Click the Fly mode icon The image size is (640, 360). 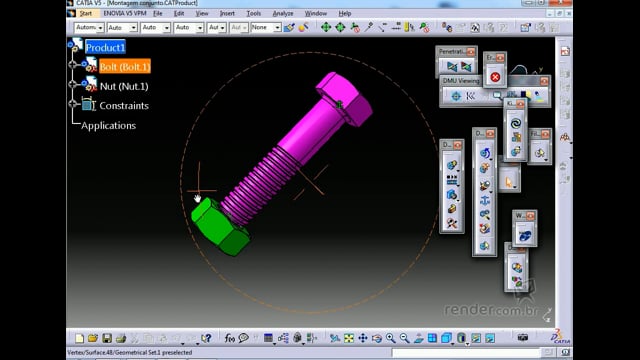pyautogui.click(x=335, y=338)
